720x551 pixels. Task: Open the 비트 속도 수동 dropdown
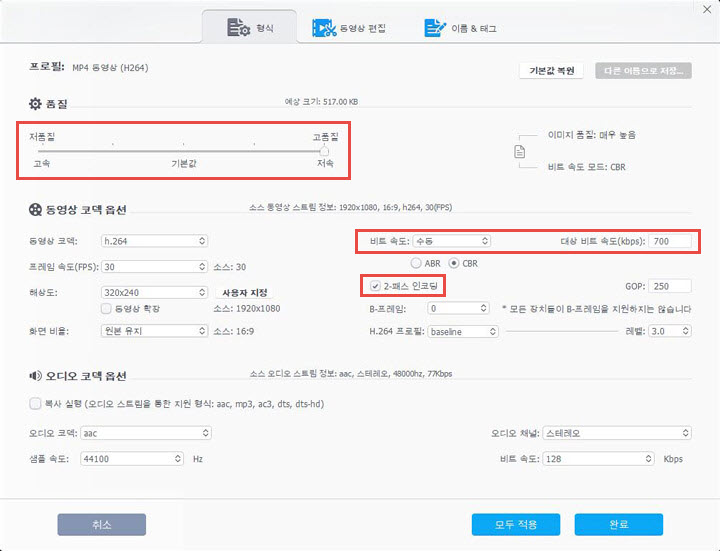tap(452, 241)
